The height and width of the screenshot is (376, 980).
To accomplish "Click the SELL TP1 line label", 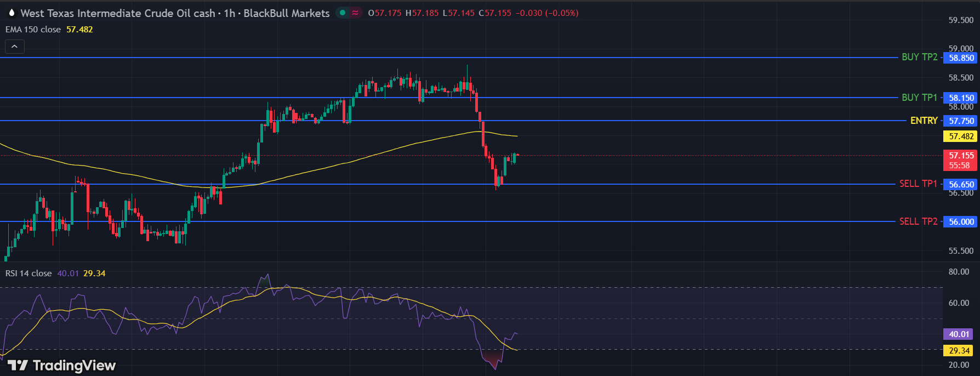I will point(918,184).
